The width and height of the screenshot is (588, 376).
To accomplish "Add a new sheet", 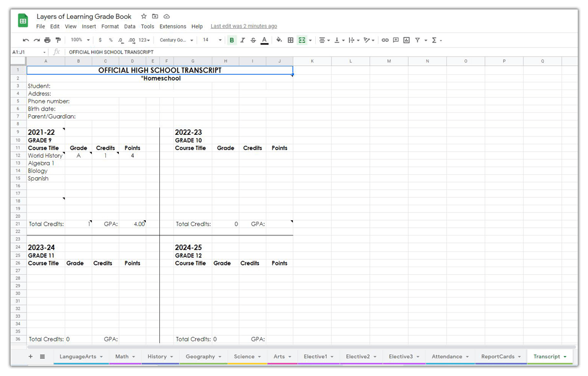I will coord(31,357).
